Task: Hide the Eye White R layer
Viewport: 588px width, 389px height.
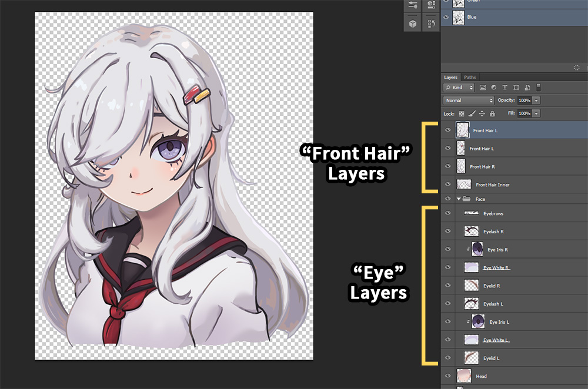Action: pos(447,267)
